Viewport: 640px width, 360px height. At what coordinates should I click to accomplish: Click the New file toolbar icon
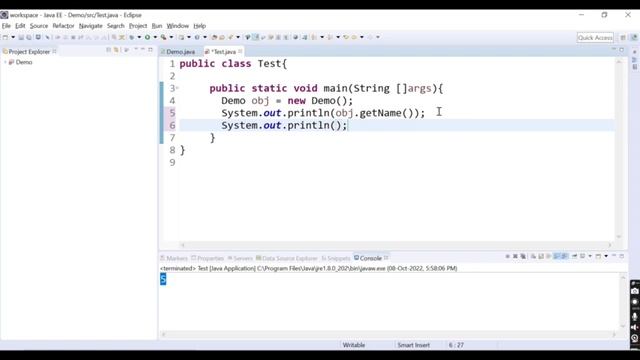pos(5,37)
